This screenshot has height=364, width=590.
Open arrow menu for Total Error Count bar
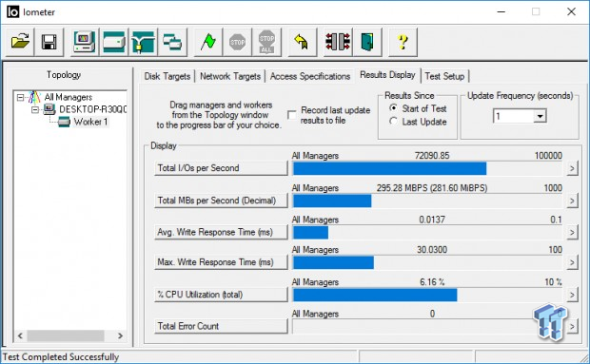[x=572, y=326]
